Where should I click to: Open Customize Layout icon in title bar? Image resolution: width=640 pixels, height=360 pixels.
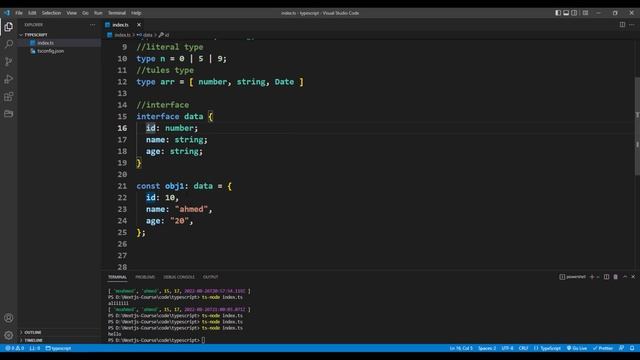point(585,13)
